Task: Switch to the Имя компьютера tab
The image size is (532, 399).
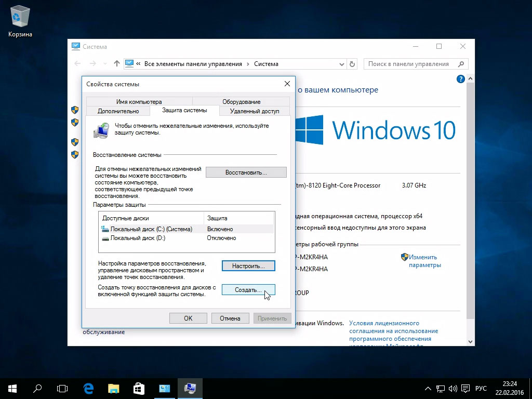Action: tap(139, 101)
